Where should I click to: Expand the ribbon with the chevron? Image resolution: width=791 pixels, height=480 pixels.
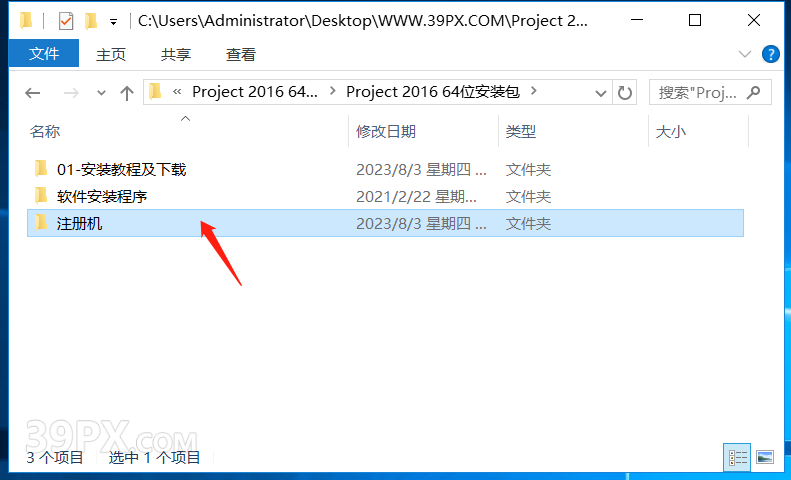[745, 54]
